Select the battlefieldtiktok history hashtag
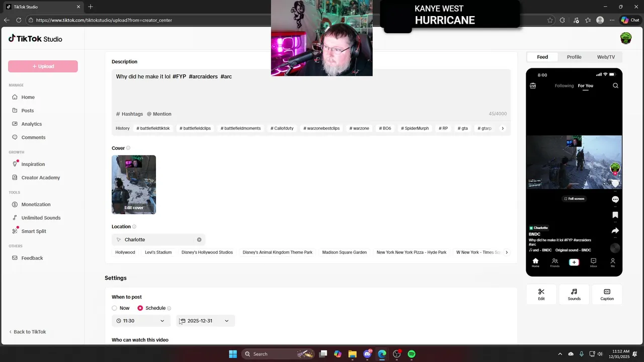 [x=153, y=128]
